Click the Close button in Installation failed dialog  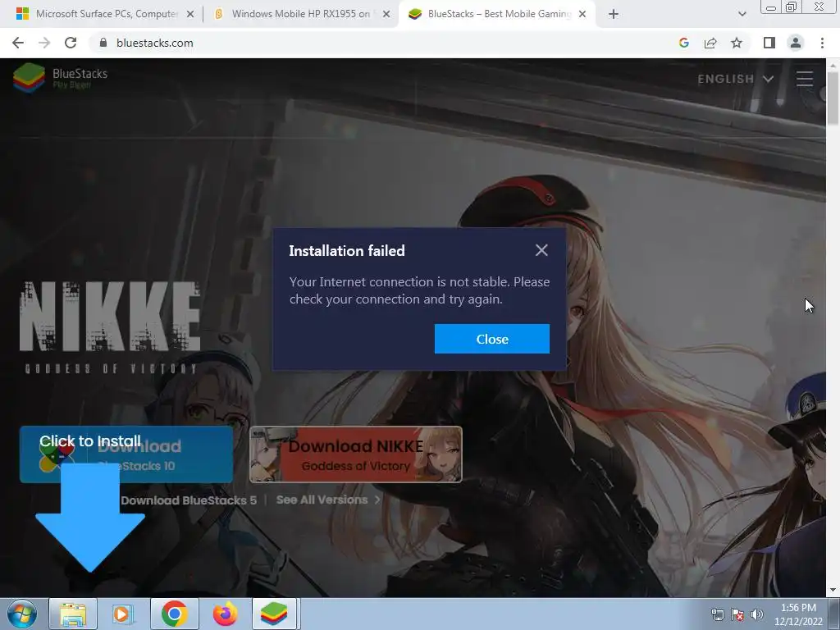492,339
